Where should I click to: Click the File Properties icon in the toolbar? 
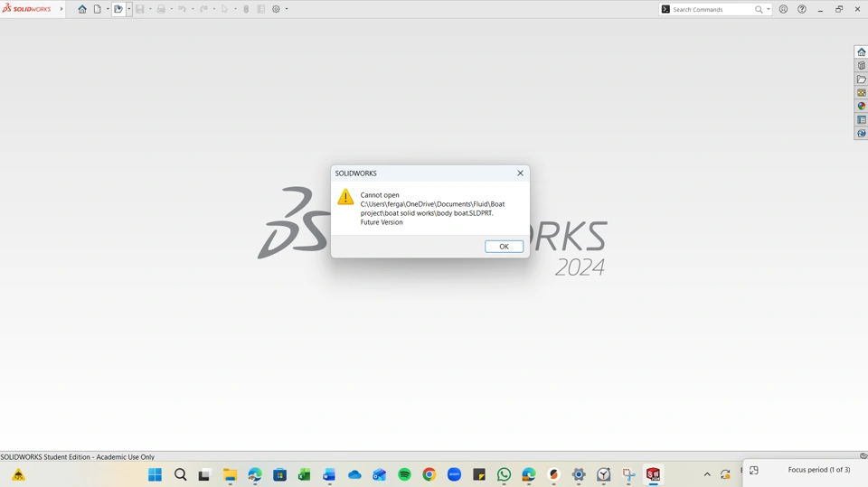(260, 9)
